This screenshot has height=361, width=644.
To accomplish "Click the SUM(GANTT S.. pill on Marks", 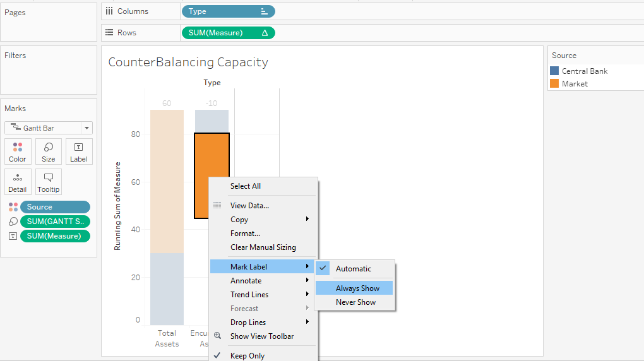I will pyautogui.click(x=55, y=222).
